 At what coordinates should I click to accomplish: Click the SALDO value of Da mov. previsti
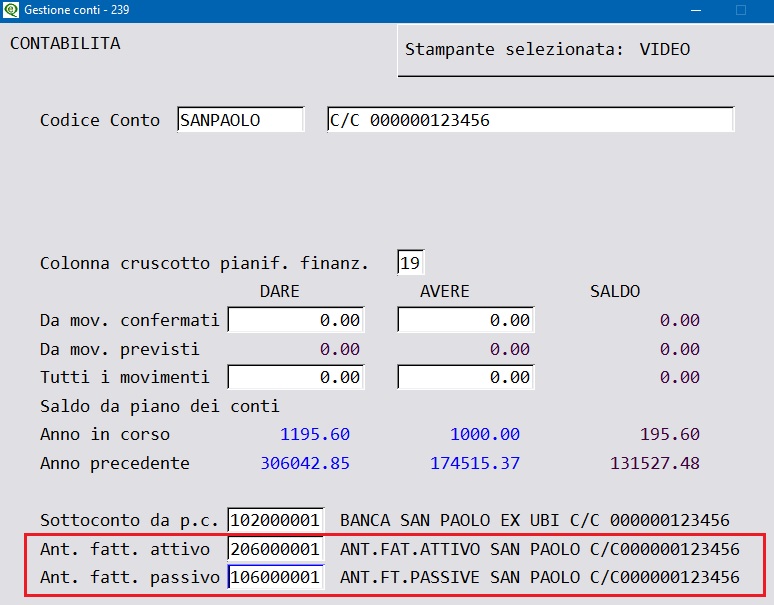[680, 349]
